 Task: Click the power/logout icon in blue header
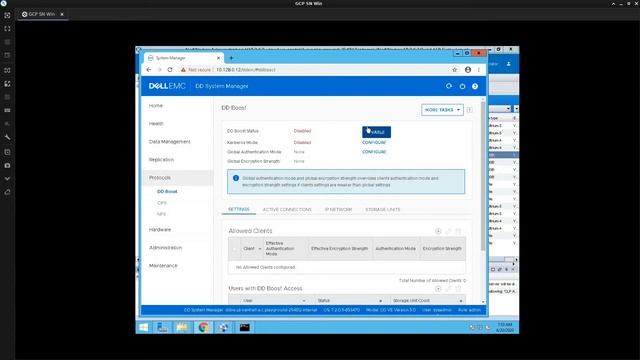tap(462, 86)
